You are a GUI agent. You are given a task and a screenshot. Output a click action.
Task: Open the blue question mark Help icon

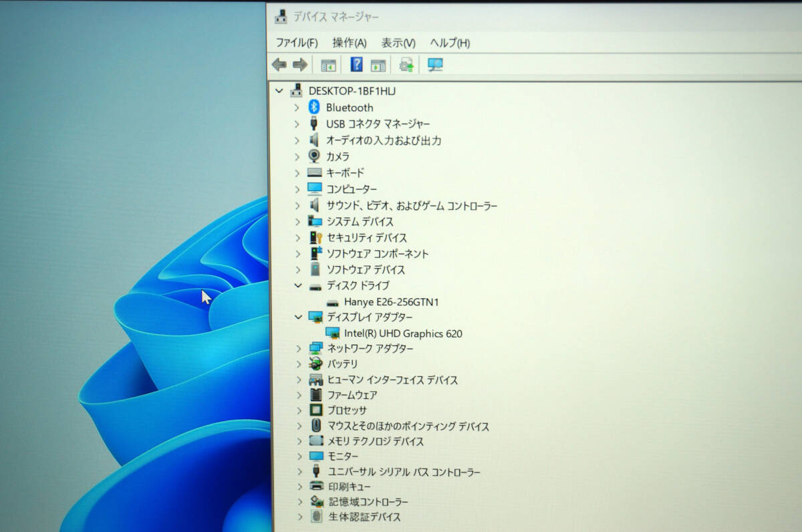[357, 65]
